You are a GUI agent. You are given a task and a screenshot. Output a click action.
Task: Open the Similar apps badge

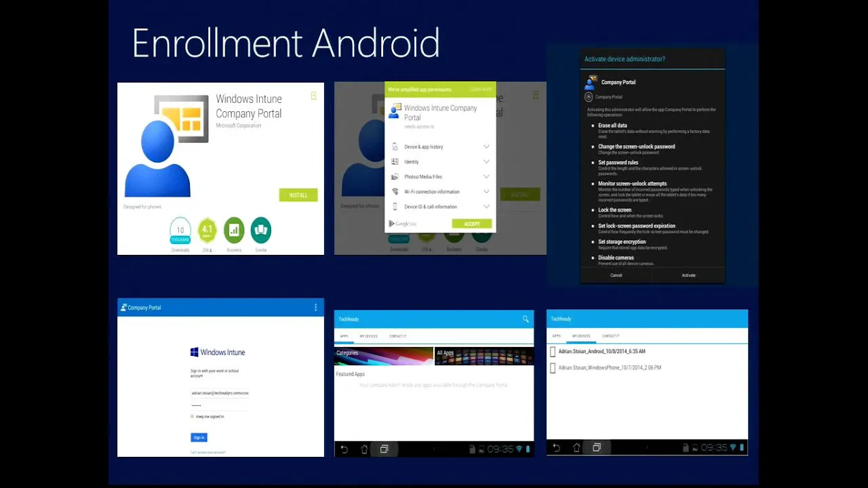coord(261,230)
